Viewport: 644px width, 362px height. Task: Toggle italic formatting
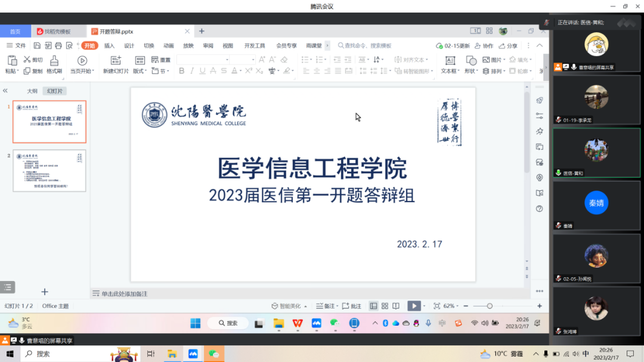point(192,71)
